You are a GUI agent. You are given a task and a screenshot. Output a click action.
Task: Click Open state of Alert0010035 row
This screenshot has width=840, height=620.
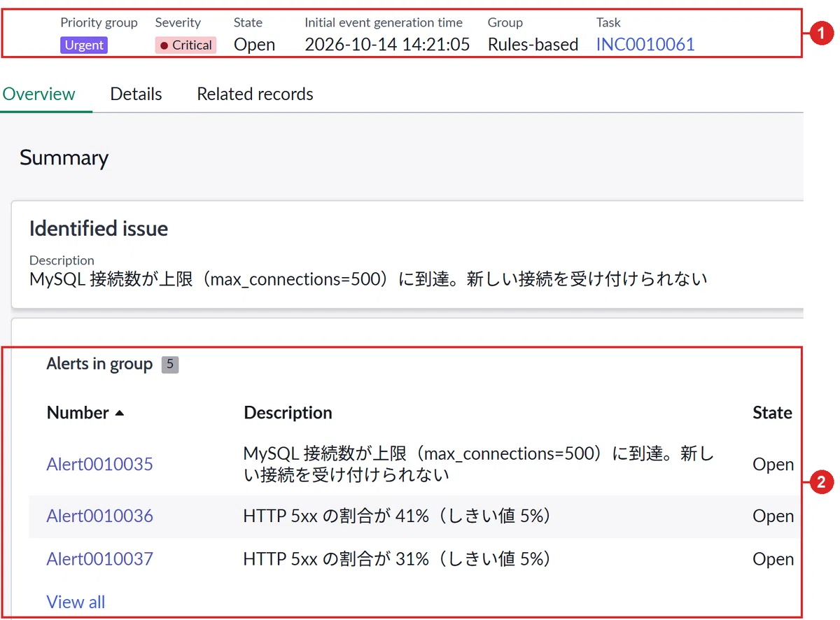click(773, 464)
